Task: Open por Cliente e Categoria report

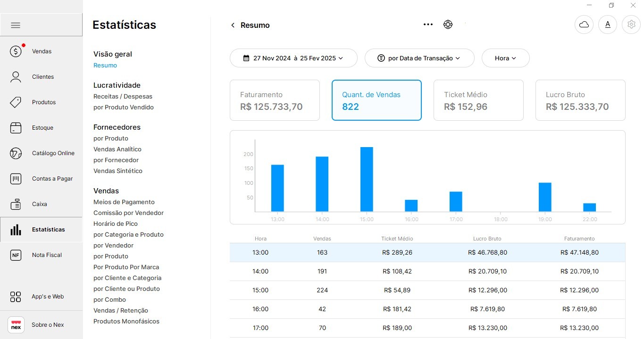Action: point(127,278)
